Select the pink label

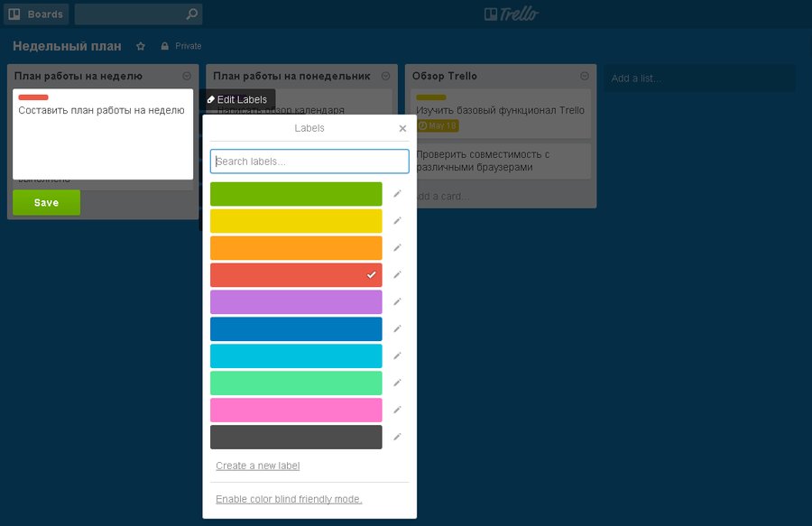pos(296,410)
